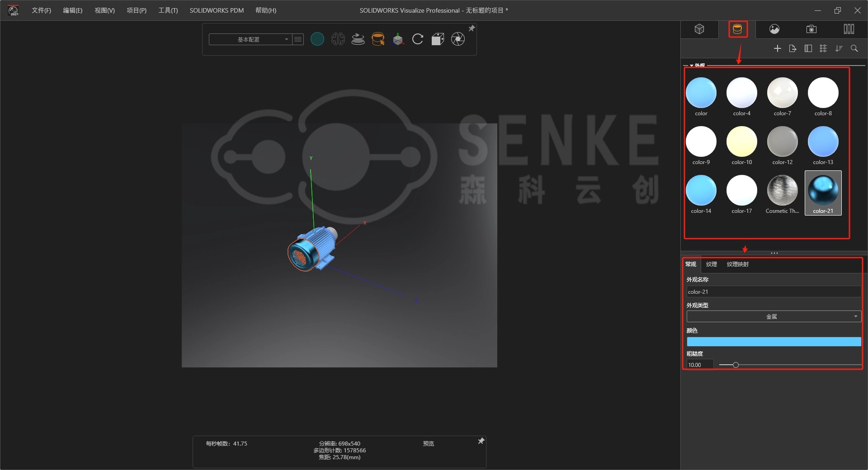
Task: Pin the bottom status info panel
Action: pos(481,441)
